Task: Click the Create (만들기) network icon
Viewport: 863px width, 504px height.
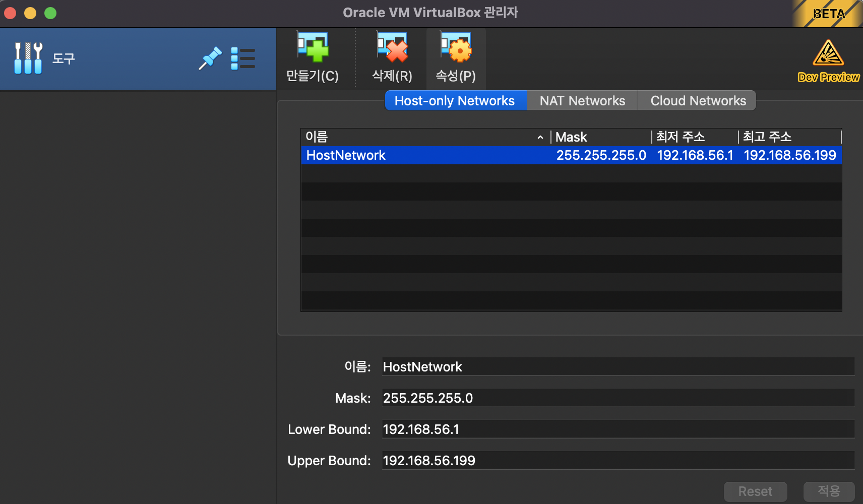Action: 313,47
